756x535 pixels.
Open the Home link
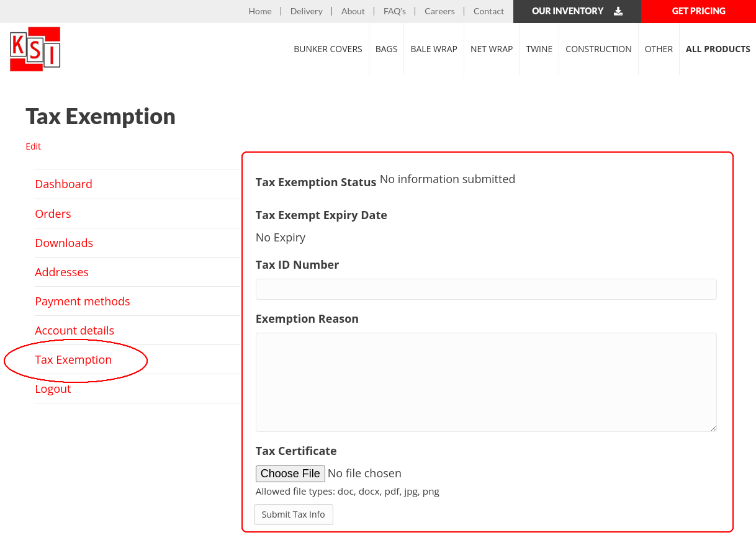pyautogui.click(x=260, y=11)
